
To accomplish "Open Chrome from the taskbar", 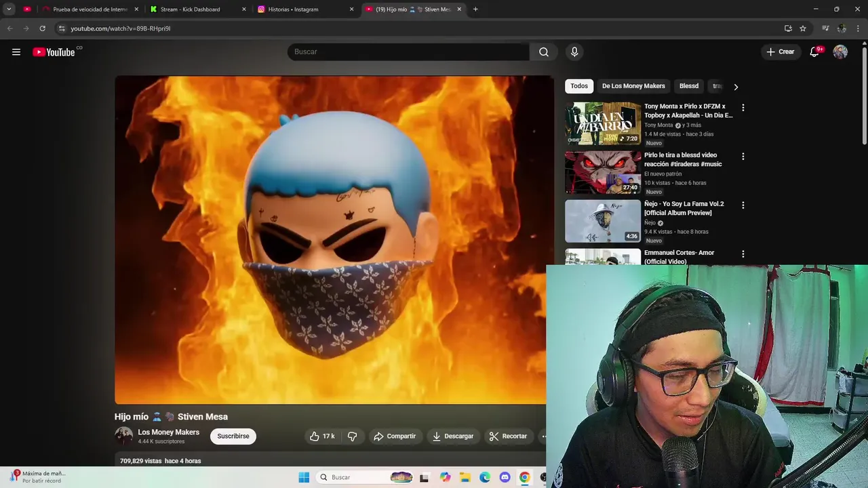I will pos(524,478).
